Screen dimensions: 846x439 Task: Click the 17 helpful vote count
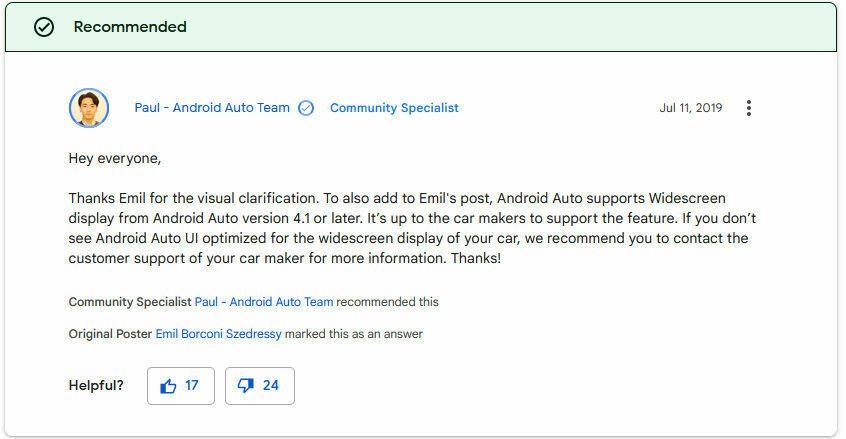click(192, 385)
